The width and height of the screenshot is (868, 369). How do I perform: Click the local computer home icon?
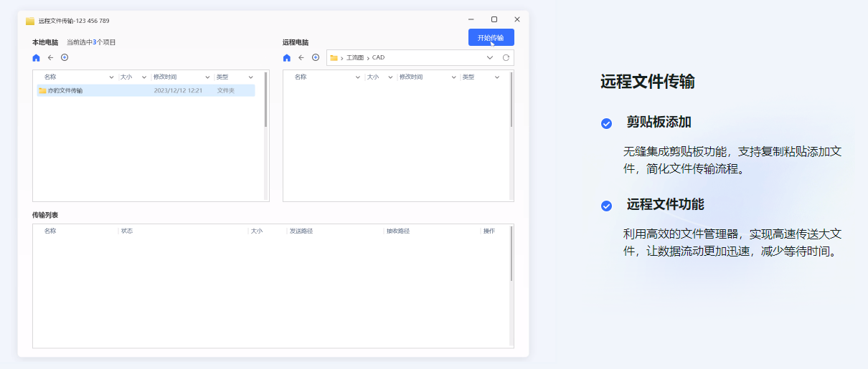tap(37, 57)
